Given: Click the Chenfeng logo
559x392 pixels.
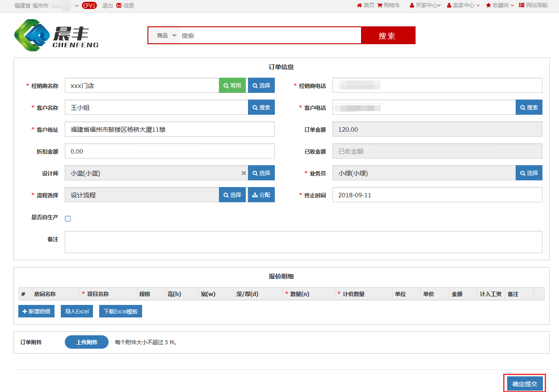Looking at the screenshot, I should coord(56,36).
